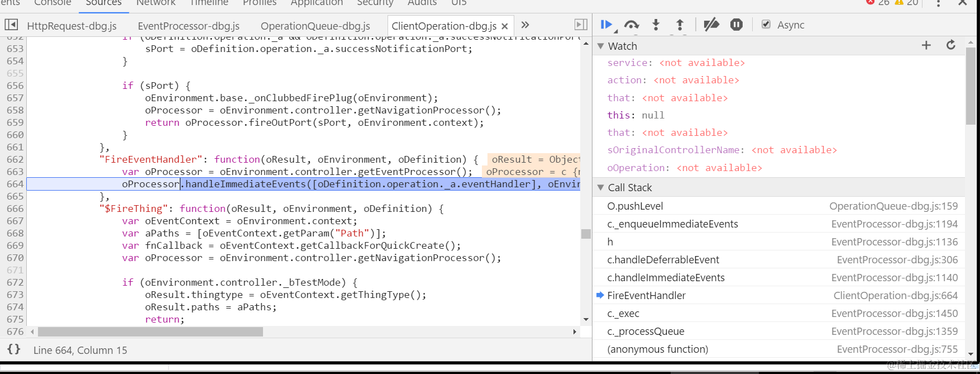Open link EventProcessor-dbg.js:306
Viewport: 980px width, 374px height.
[x=897, y=259]
